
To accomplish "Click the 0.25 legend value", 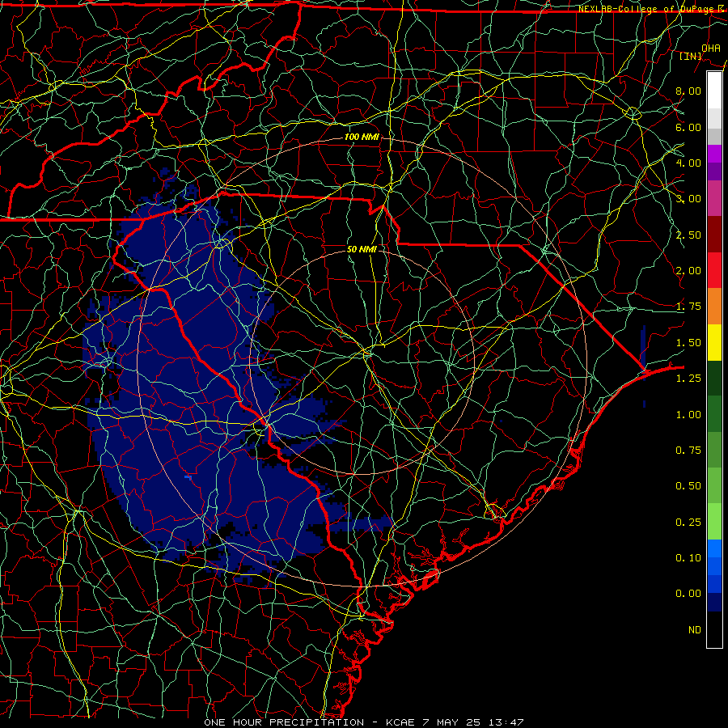I will point(688,523).
